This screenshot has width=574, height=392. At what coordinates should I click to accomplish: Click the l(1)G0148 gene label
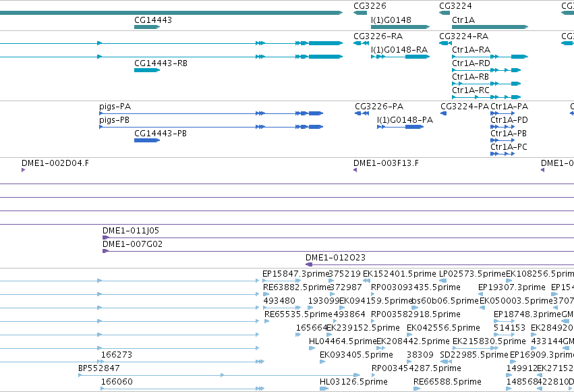pos(391,20)
